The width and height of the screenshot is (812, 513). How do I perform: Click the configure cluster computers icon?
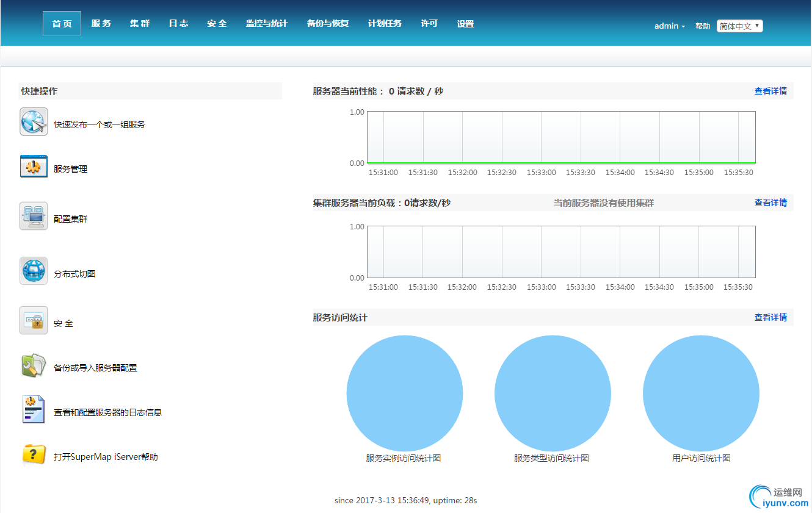point(34,216)
